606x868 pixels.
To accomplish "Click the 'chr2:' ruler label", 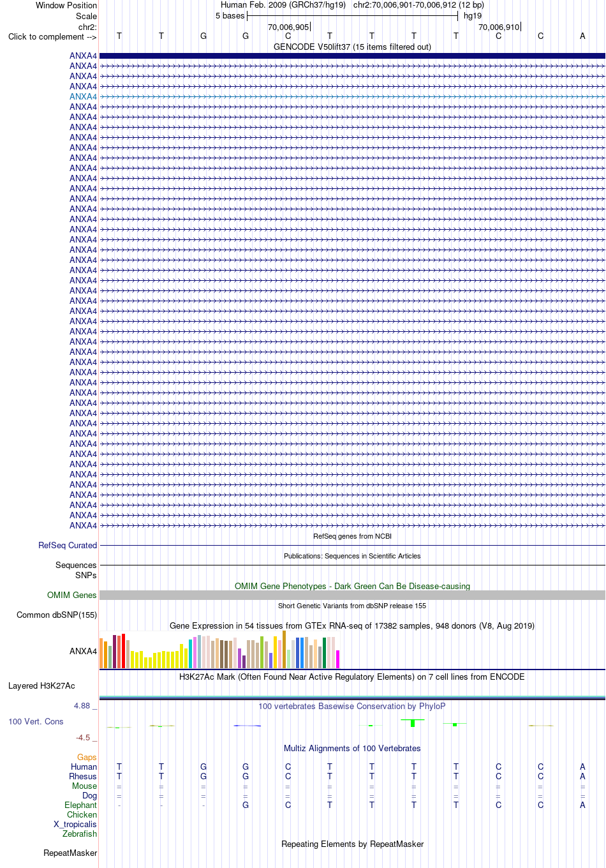I will 87,27.
